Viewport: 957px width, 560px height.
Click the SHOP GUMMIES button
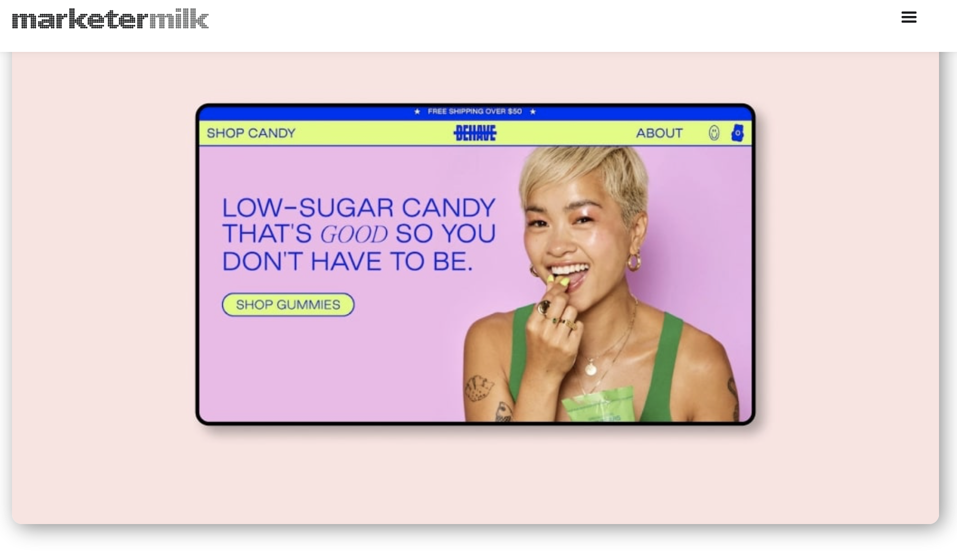pyautogui.click(x=288, y=304)
